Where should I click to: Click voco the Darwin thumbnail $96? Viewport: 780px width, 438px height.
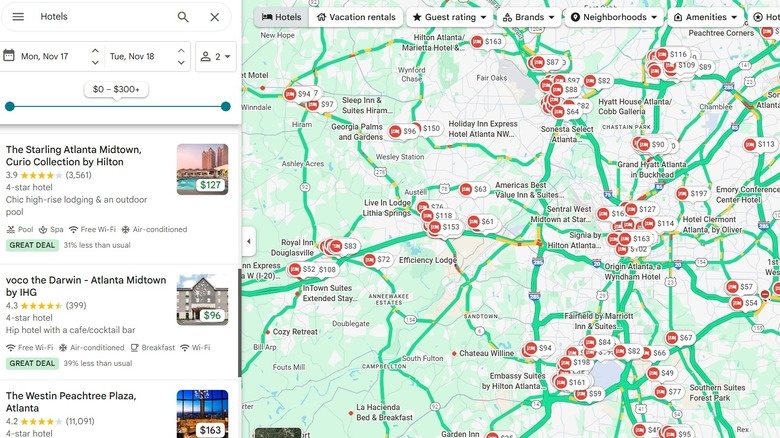click(202, 300)
